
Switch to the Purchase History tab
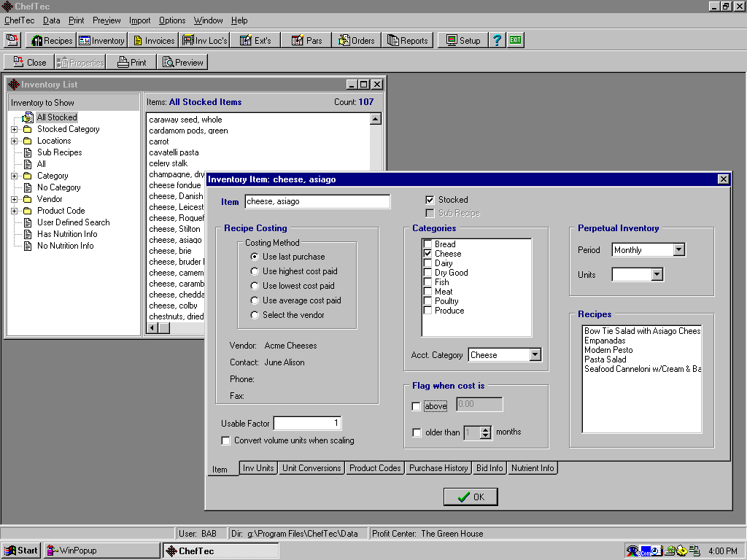coord(438,467)
